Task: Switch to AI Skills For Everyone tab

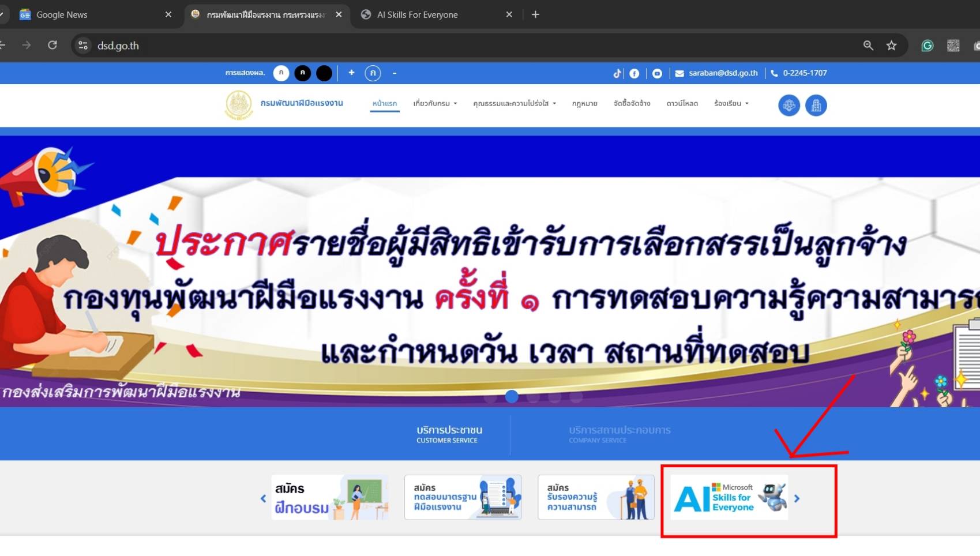Action: click(418, 15)
